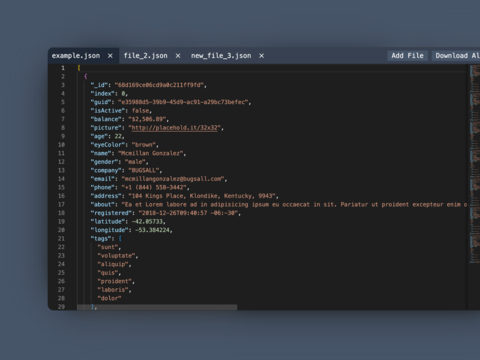The width and height of the screenshot is (480, 360).
Task: Click the company value "BUGSALL"
Action: (144, 170)
